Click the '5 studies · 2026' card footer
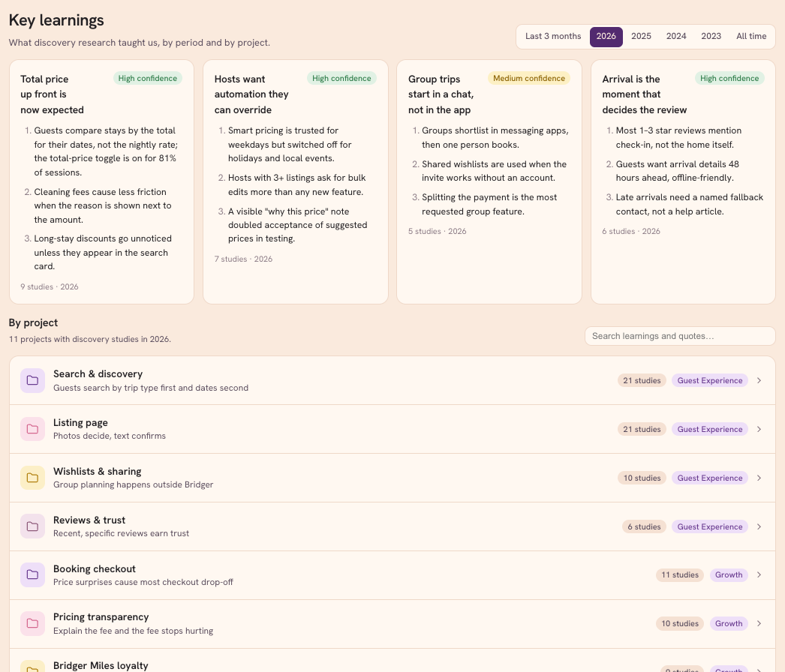 point(437,231)
